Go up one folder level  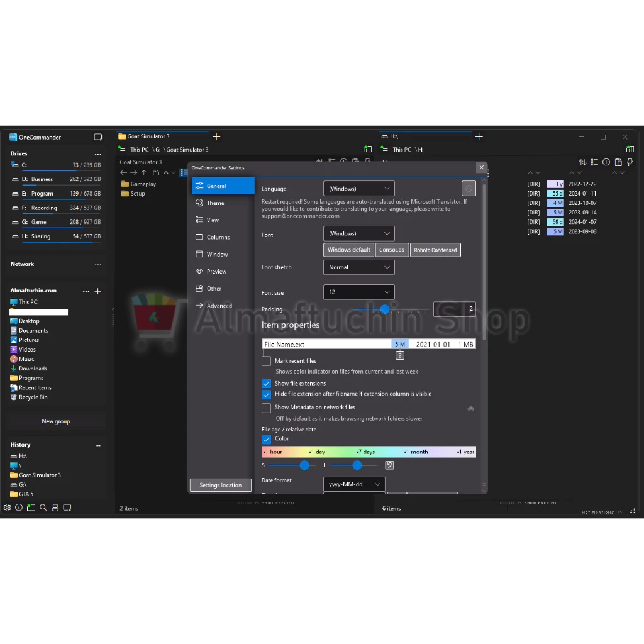pyautogui.click(x=144, y=172)
